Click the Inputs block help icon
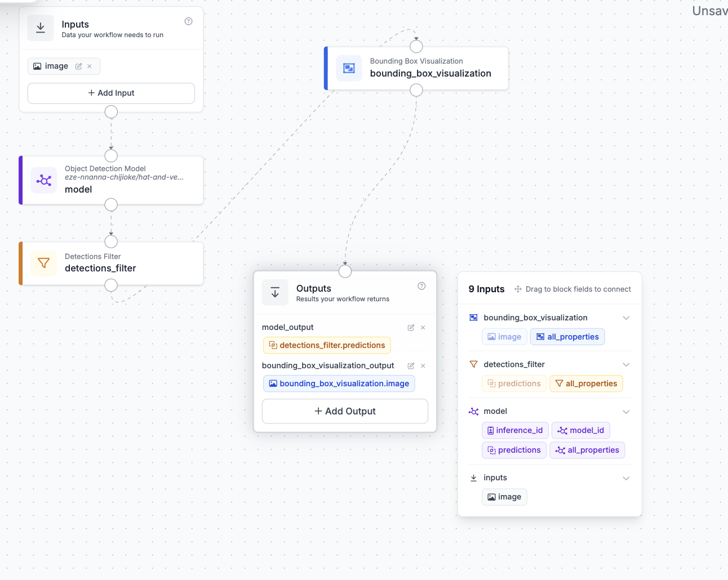Image resolution: width=728 pixels, height=580 pixels. 189,21
